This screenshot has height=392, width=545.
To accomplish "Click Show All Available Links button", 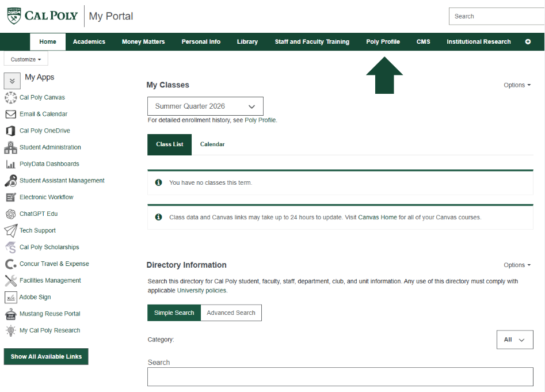I will click(x=46, y=356).
